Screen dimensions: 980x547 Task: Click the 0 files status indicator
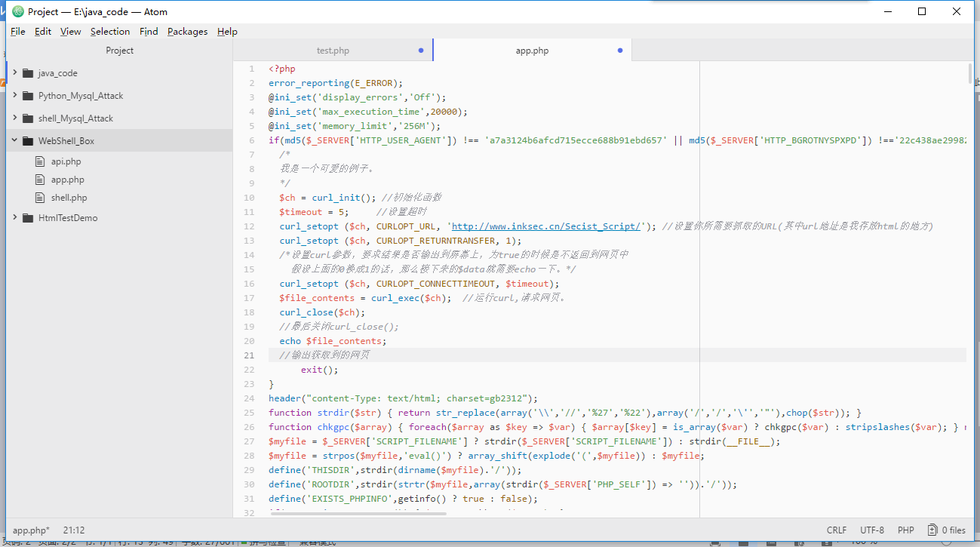tap(947, 530)
